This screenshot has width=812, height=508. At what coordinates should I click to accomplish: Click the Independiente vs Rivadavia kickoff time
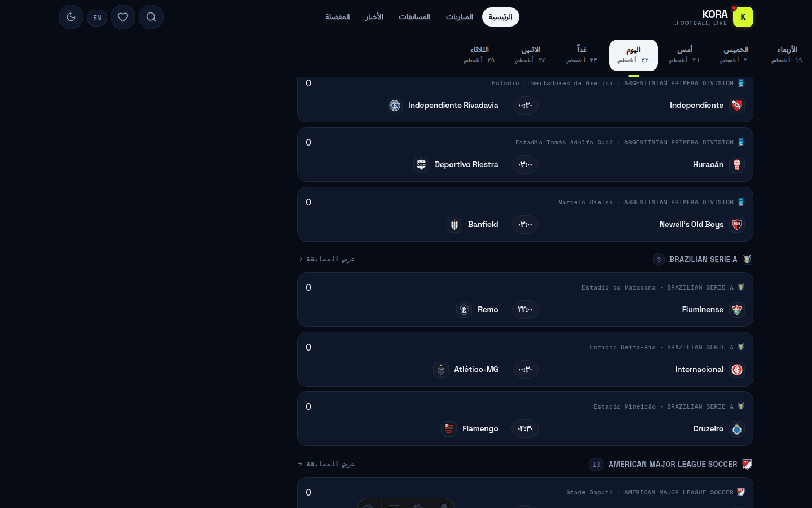[526, 106]
